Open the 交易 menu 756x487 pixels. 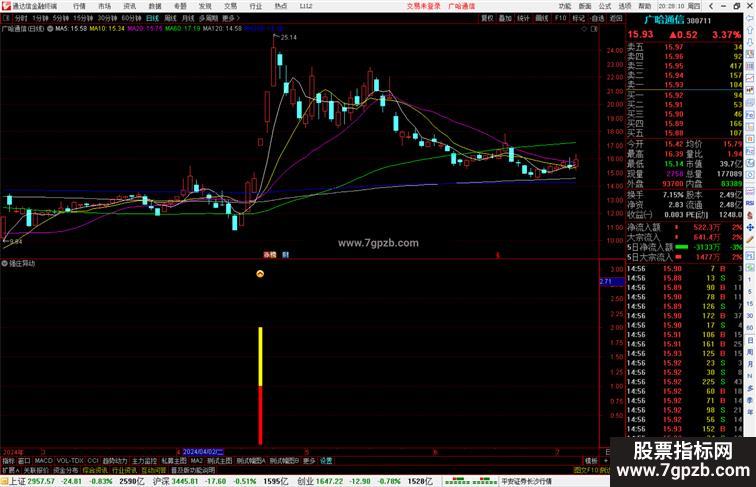230,6
